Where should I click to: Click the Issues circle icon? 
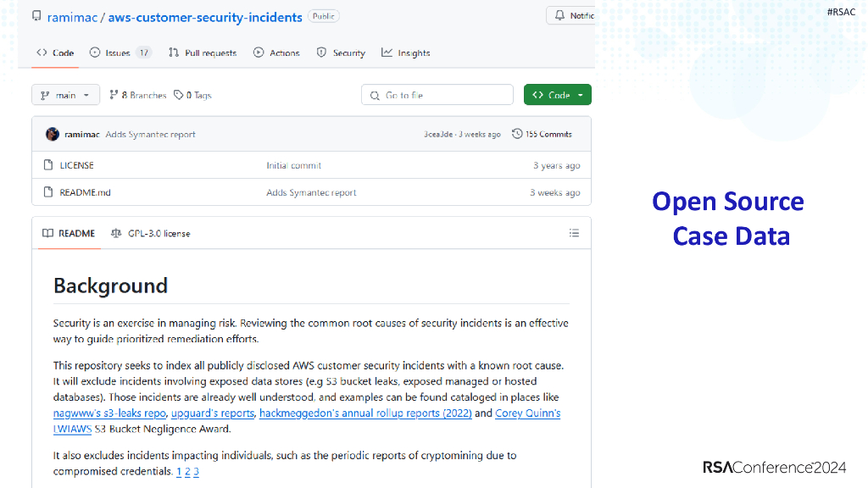point(95,53)
